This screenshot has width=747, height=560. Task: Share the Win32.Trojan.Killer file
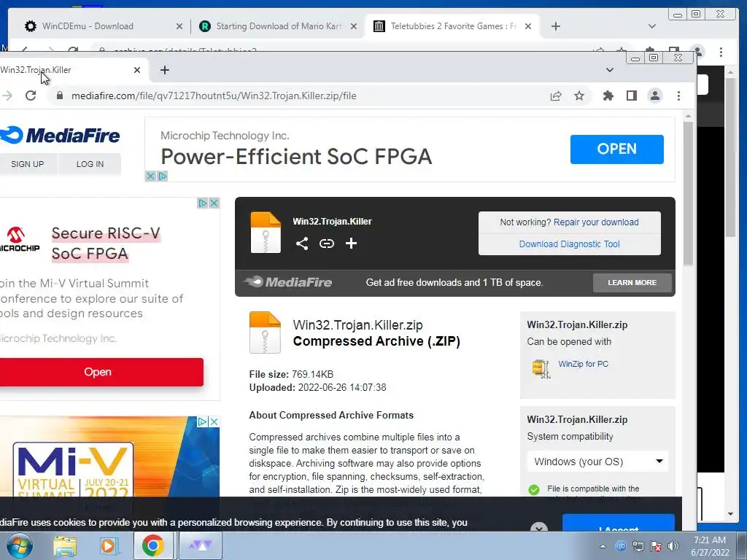click(x=301, y=244)
